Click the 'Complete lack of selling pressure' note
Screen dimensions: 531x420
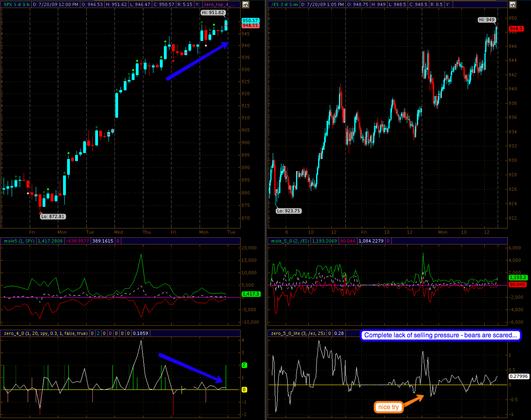click(x=440, y=335)
